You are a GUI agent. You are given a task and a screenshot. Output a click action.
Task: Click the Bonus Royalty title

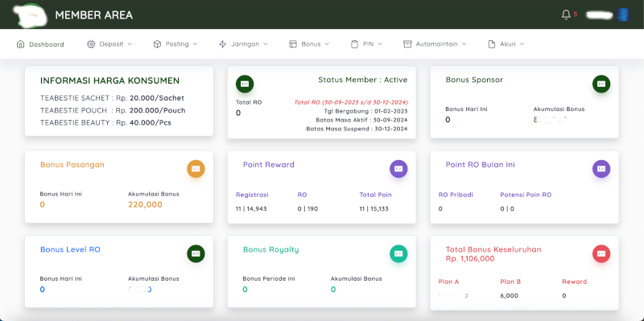click(x=271, y=249)
